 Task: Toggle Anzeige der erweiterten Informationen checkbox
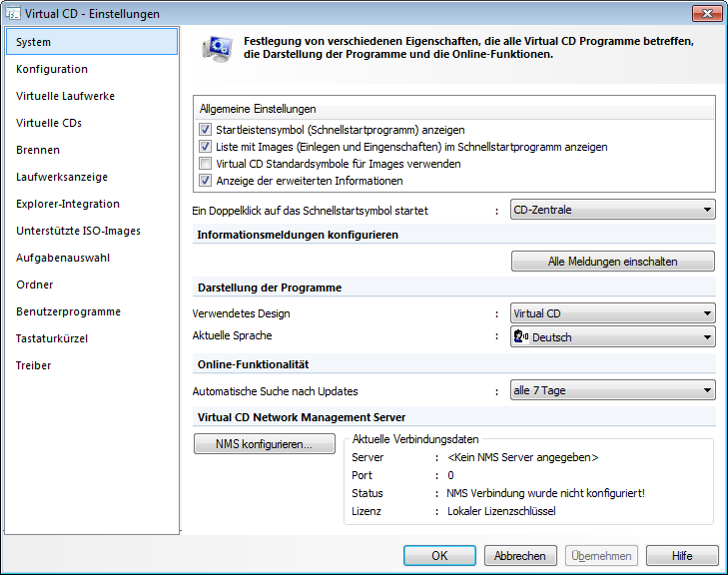point(205,181)
